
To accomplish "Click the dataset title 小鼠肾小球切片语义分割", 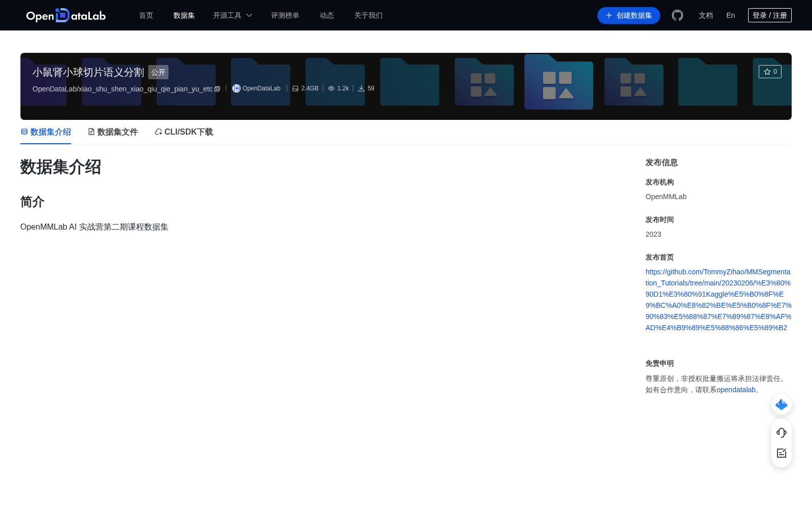I will coord(88,72).
